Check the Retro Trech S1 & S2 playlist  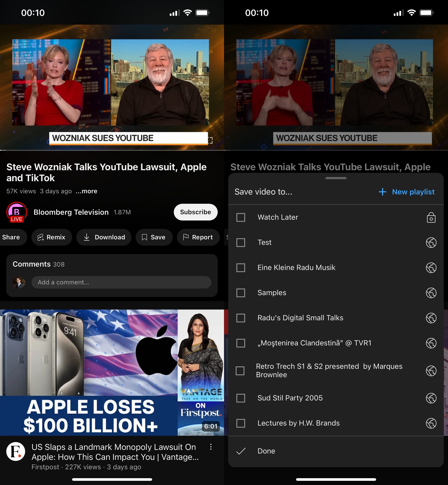[x=240, y=371]
